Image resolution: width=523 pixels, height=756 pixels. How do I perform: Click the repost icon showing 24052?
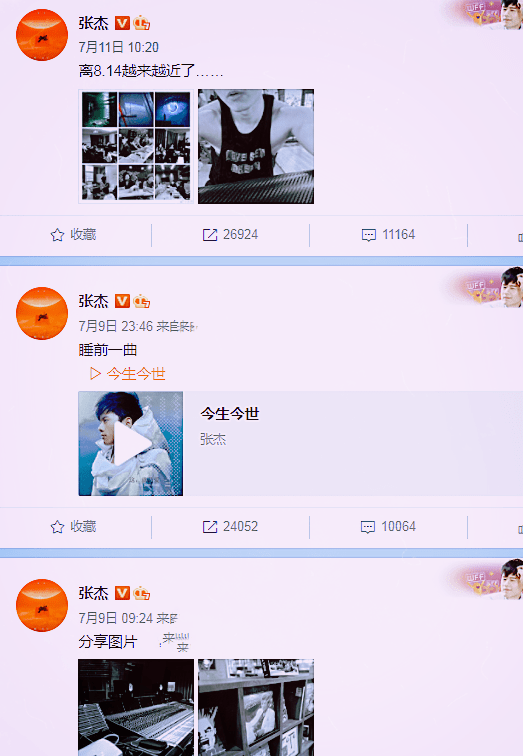pyautogui.click(x=210, y=526)
